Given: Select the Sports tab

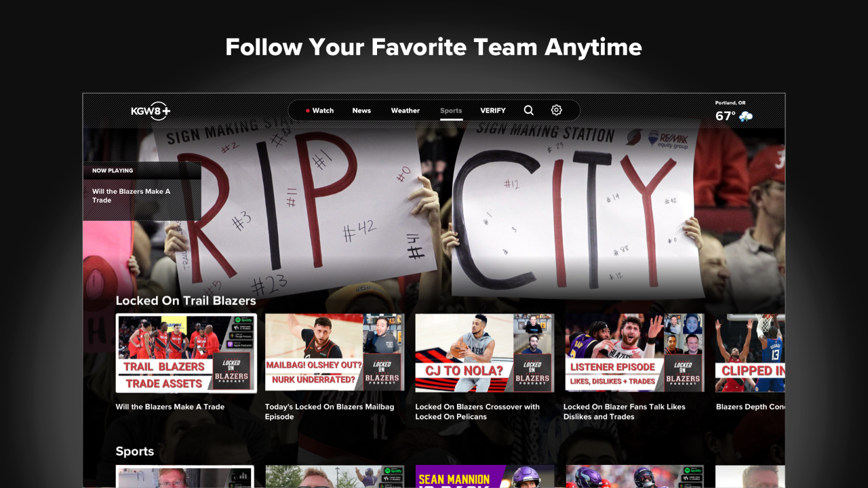Looking at the screenshot, I should (451, 110).
